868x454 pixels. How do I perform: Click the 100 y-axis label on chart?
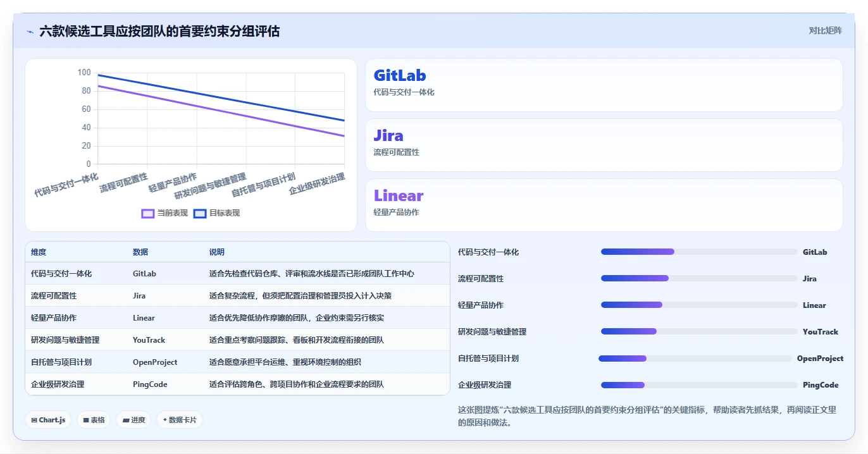pyautogui.click(x=84, y=73)
